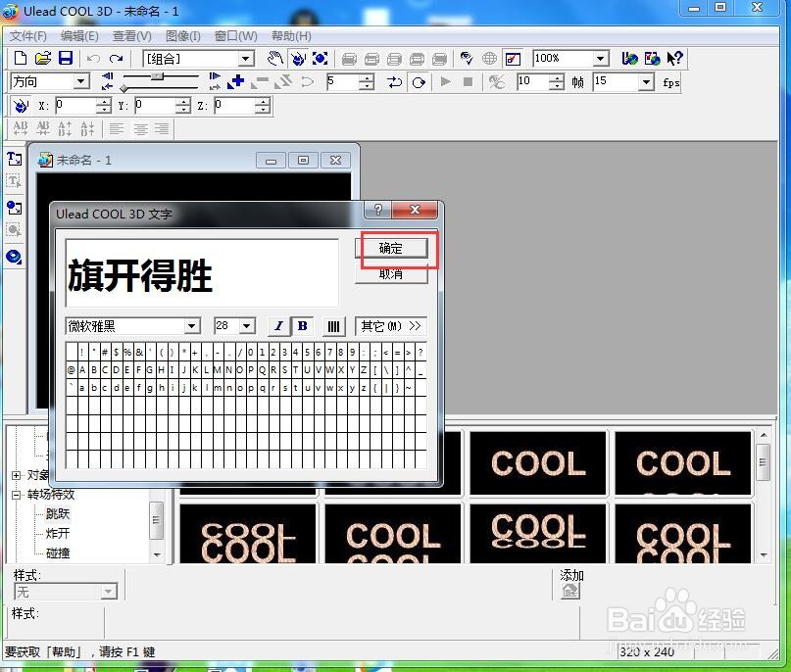Open the 样式 无 dropdown
The height and width of the screenshot is (672, 791).
pos(109,592)
